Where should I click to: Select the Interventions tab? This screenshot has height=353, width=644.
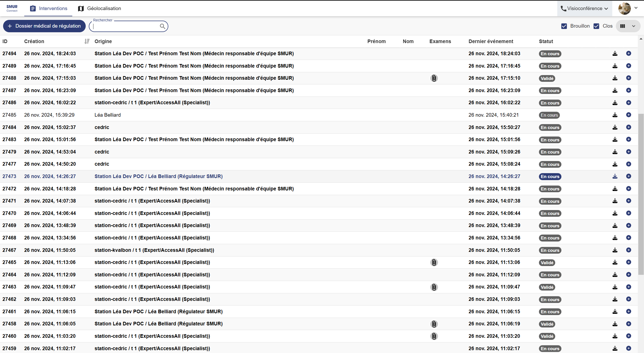pyautogui.click(x=48, y=9)
